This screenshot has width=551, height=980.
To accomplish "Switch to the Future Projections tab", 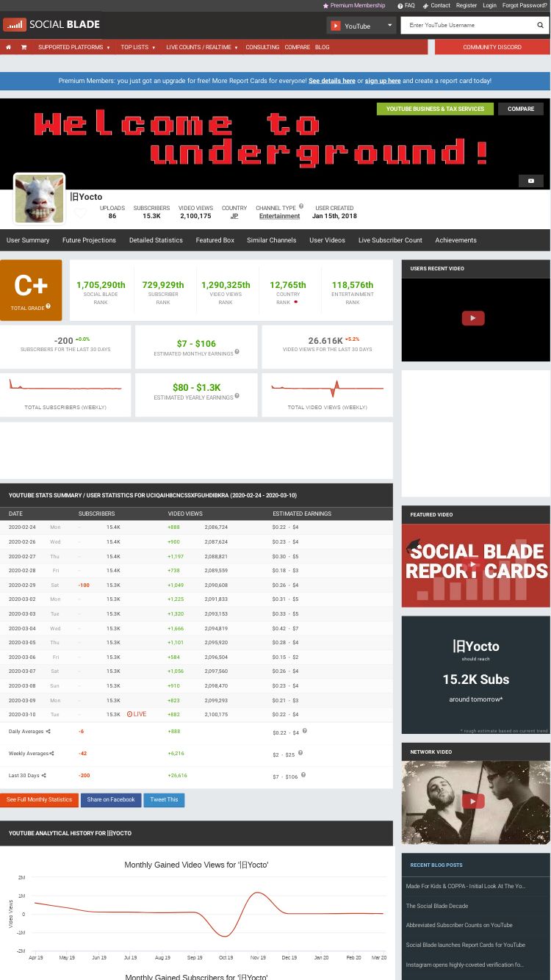I will pos(89,240).
